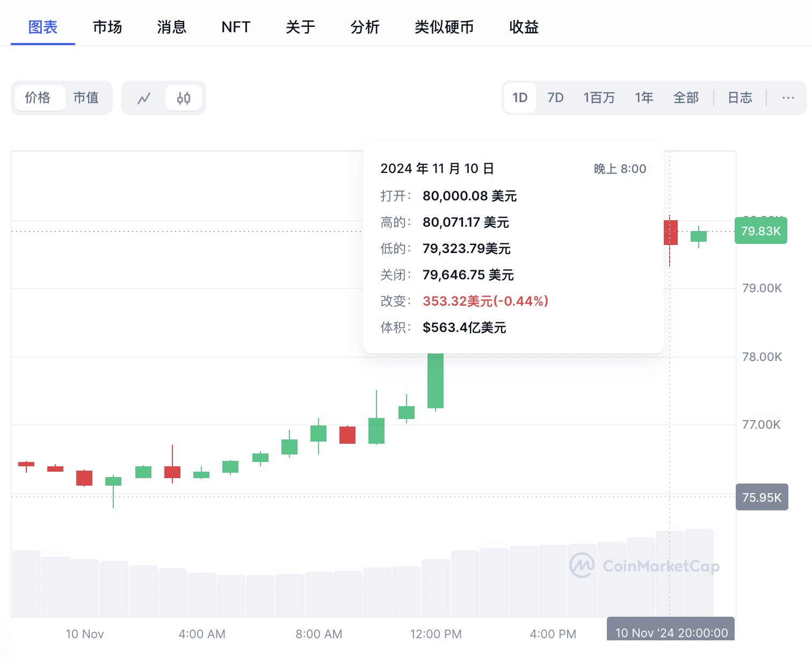Toggle chart to 价格 (price) mode
The image size is (812, 664).
tap(38, 98)
